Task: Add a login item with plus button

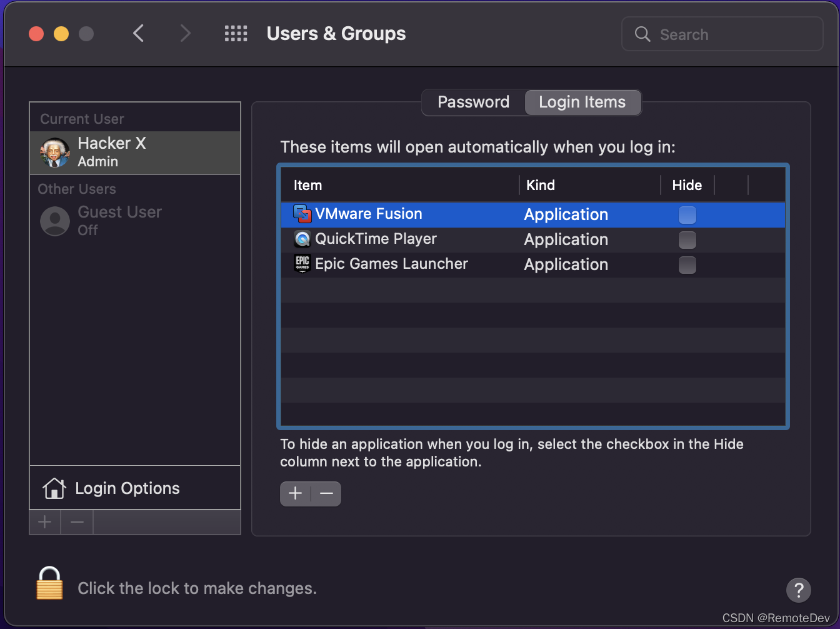Action: click(x=295, y=494)
